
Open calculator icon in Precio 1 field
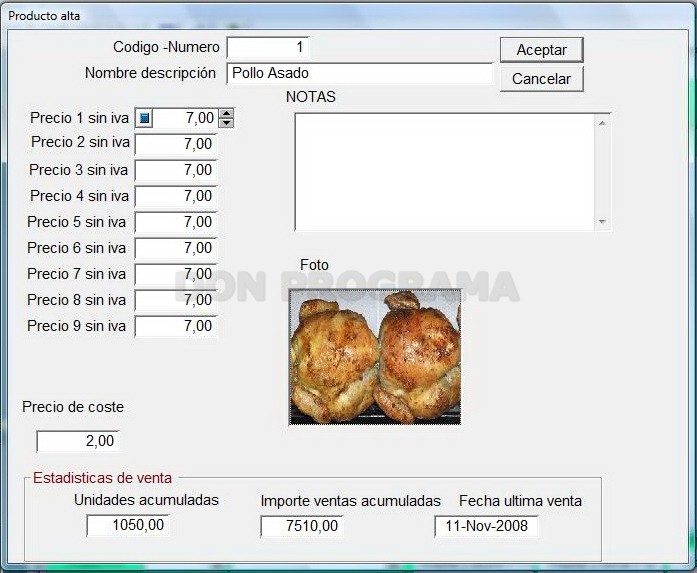pyautogui.click(x=144, y=119)
